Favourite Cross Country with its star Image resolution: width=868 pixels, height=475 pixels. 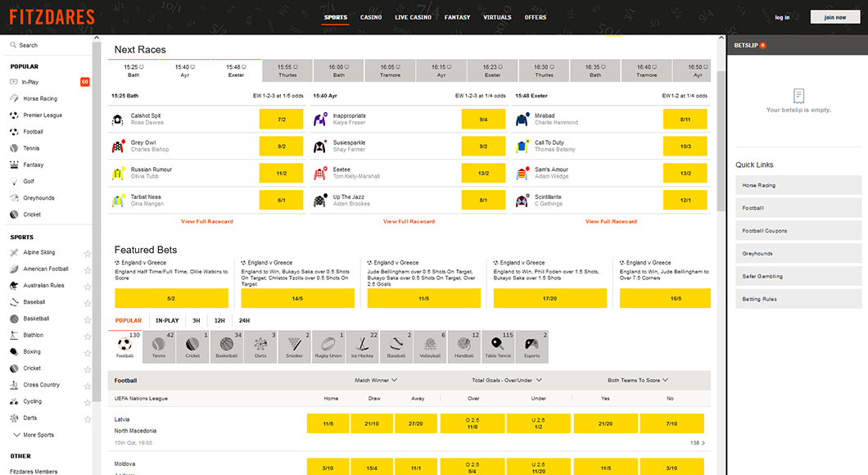(88, 387)
